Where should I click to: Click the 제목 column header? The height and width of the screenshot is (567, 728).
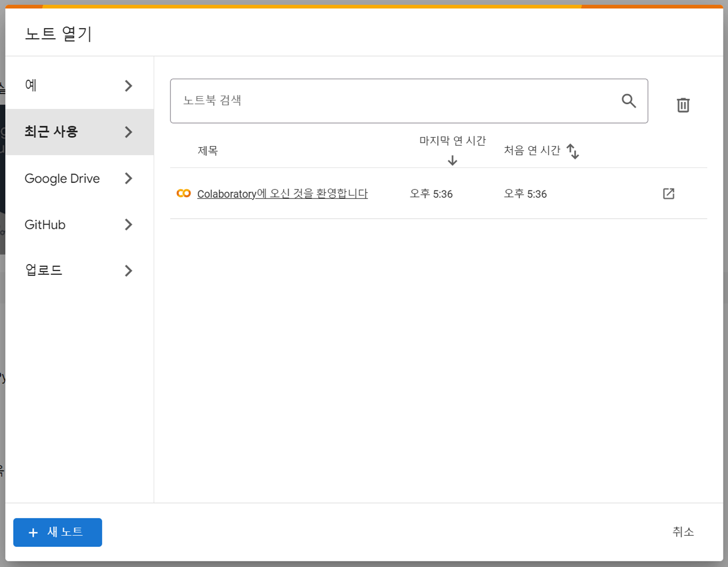tap(208, 151)
